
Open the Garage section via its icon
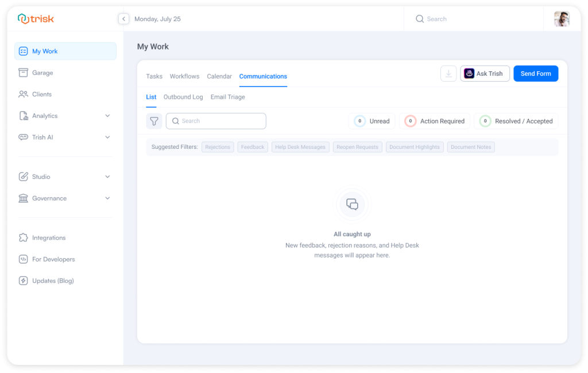click(23, 72)
